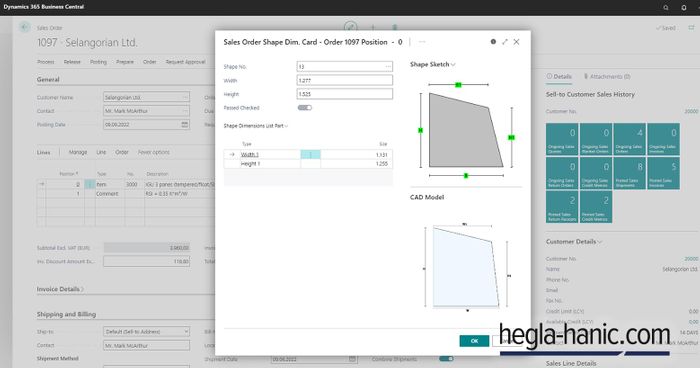Open the Posting Date calendar picker
The width and height of the screenshot is (700, 368).
point(184,125)
